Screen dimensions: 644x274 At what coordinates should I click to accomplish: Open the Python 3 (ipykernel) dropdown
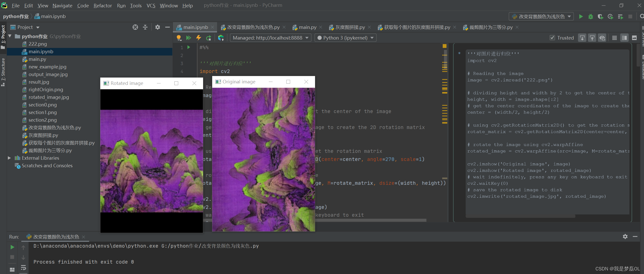(345, 38)
